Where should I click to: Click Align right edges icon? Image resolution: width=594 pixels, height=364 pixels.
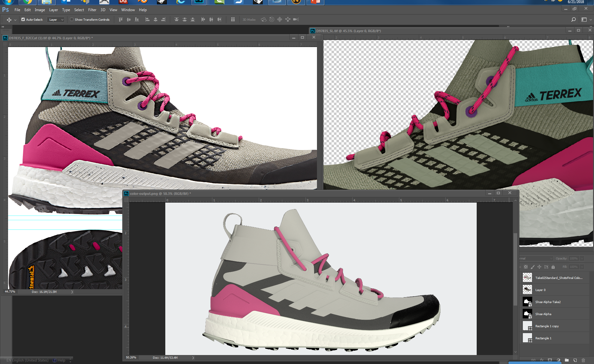coord(163,19)
